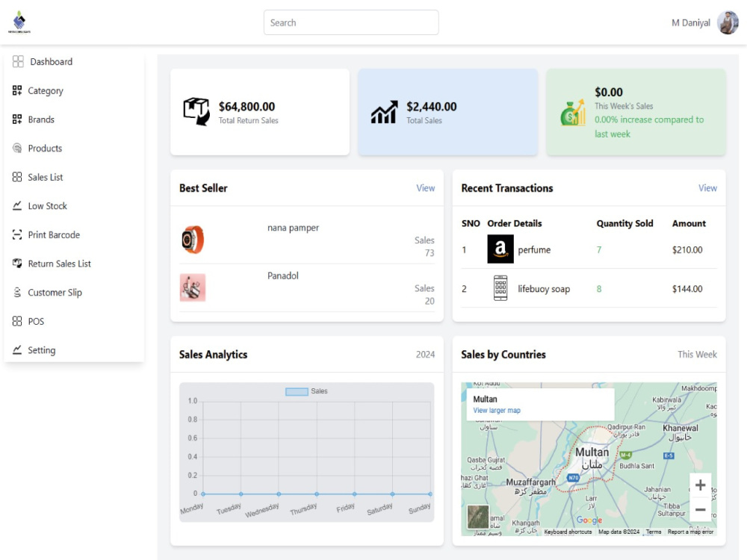This screenshot has width=747, height=560.
Task: Click the POS grid icon
Action: click(17, 321)
